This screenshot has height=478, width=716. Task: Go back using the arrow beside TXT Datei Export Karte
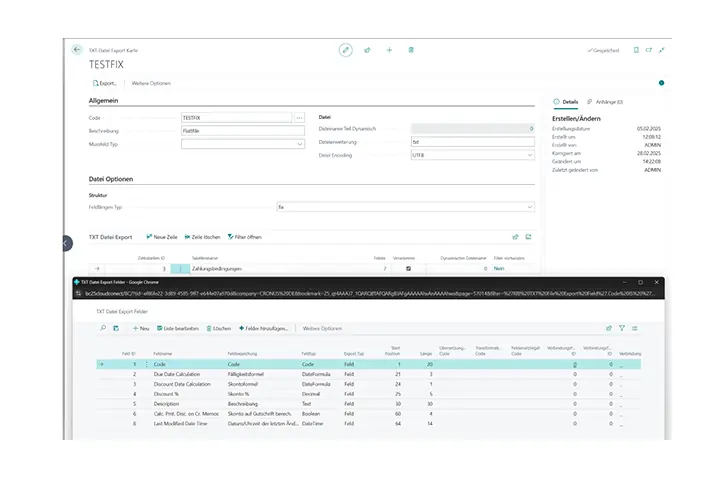tap(77, 49)
